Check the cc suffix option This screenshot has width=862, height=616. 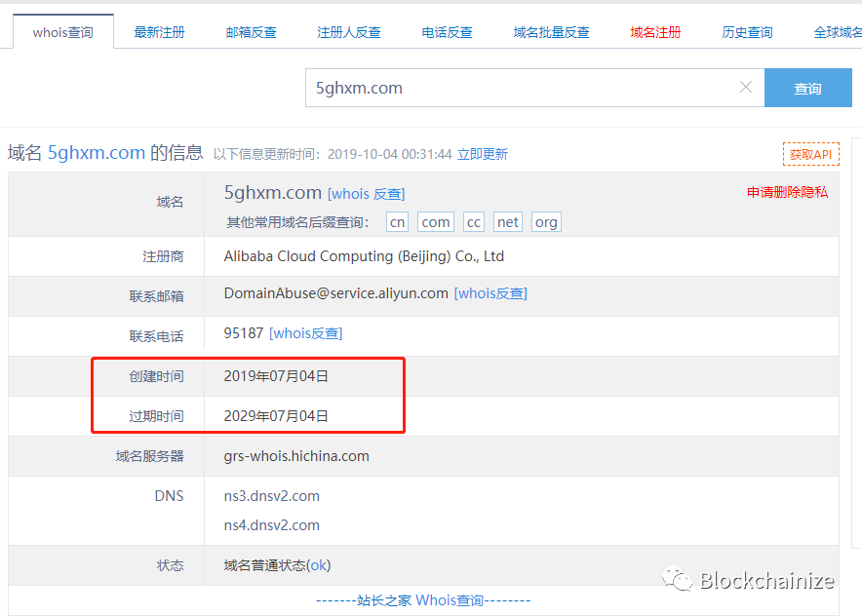tap(473, 222)
